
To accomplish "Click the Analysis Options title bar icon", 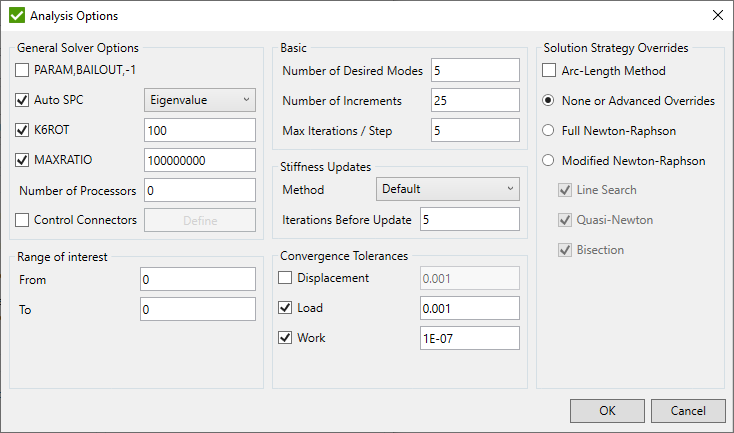I will pyautogui.click(x=16, y=16).
